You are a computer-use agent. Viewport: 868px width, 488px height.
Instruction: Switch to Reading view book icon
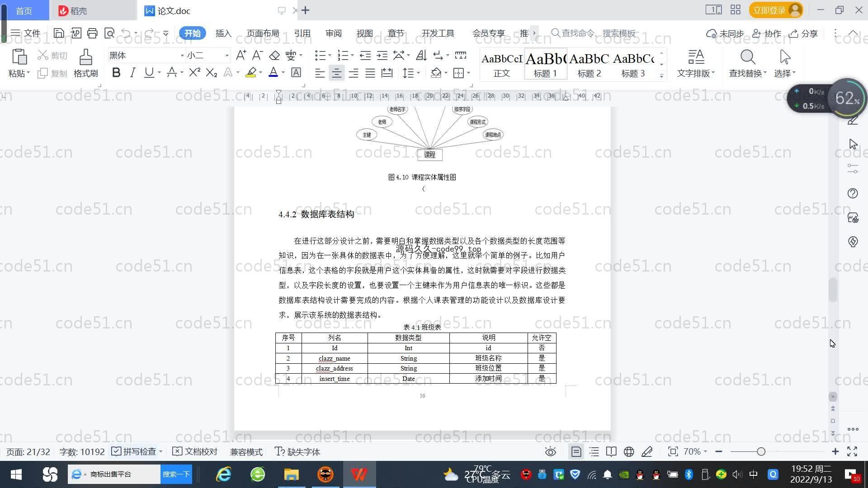(x=611, y=452)
